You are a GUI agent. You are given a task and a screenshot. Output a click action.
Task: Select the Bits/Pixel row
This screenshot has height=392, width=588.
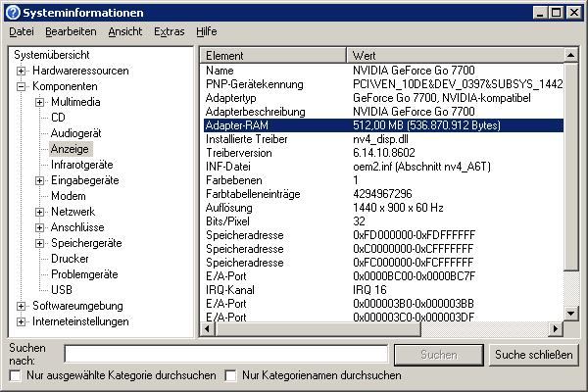pos(383,221)
